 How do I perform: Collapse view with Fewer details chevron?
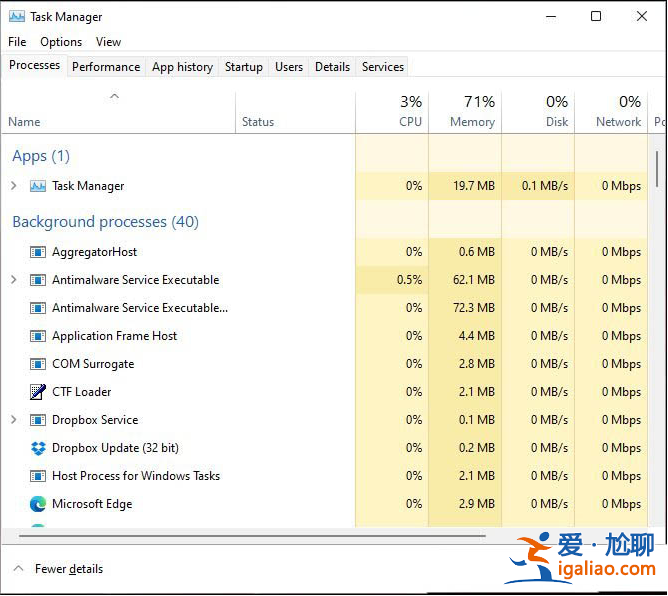click(18, 569)
